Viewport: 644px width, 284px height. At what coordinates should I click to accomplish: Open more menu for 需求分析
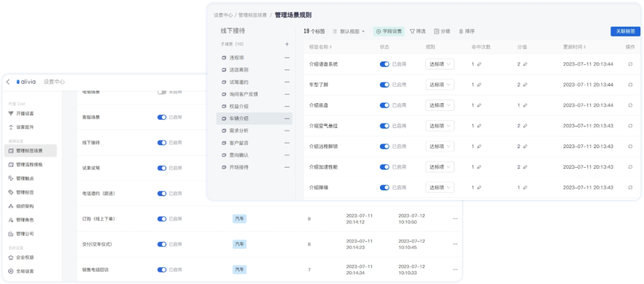point(287,131)
